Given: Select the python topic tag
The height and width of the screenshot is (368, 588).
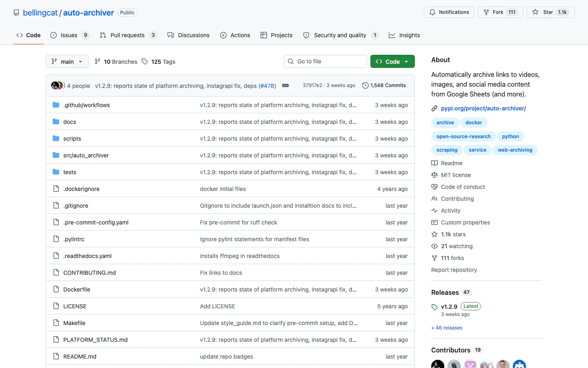Looking at the screenshot, I should [x=510, y=137].
